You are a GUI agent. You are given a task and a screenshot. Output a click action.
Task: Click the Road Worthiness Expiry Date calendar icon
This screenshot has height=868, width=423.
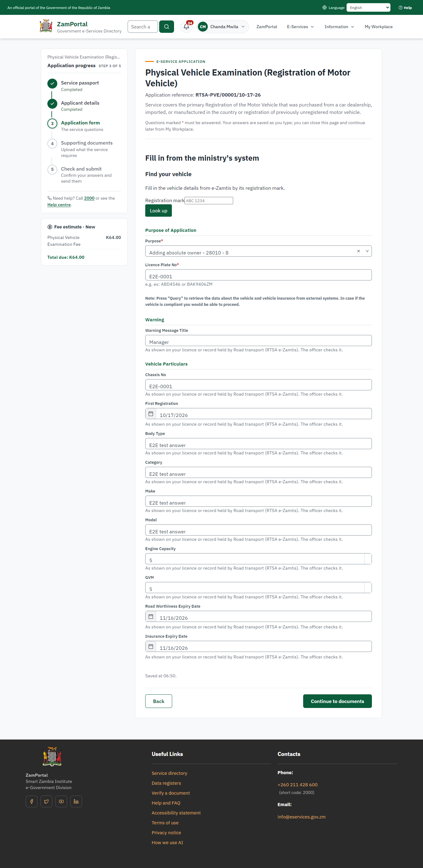pyautogui.click(x=151, y=616)
